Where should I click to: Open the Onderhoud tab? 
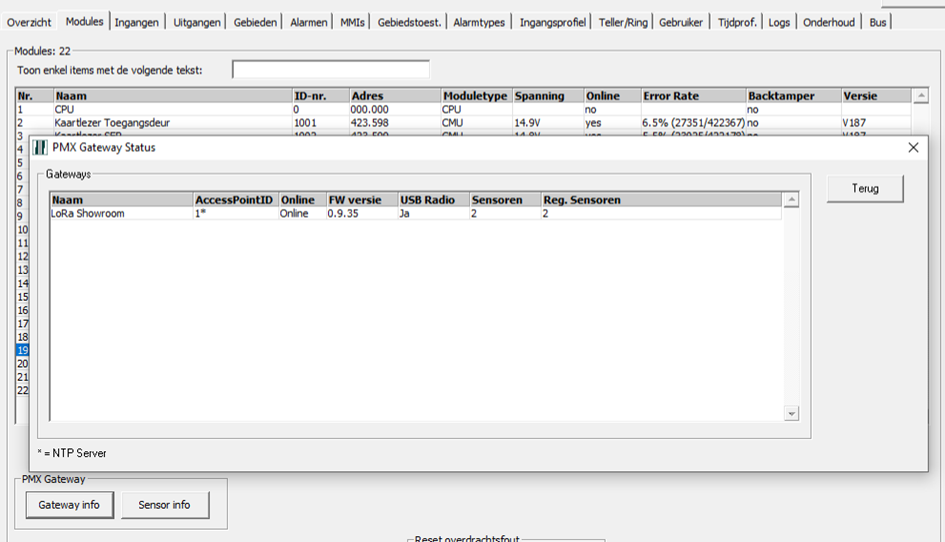coord(829,22)
